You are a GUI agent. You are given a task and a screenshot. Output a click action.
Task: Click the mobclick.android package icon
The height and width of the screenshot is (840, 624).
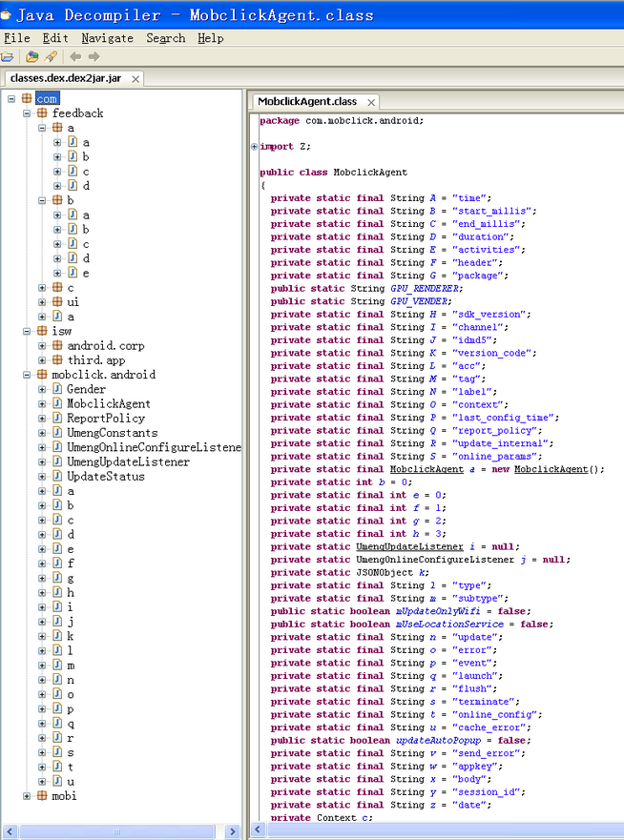42,375
